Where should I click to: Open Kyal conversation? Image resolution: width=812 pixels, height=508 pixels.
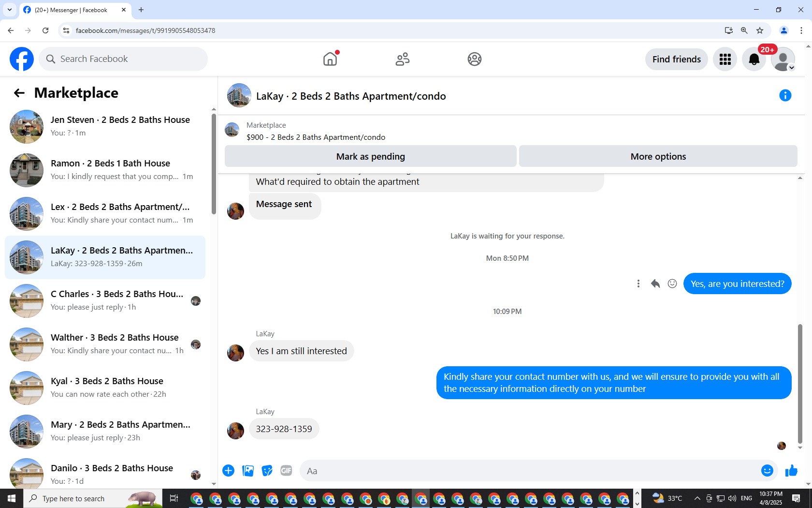105,388
